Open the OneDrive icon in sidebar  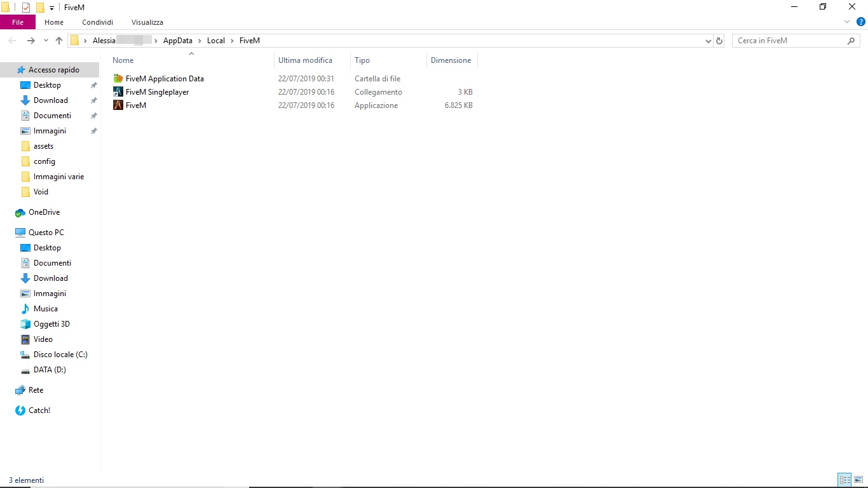click(20, 212)
